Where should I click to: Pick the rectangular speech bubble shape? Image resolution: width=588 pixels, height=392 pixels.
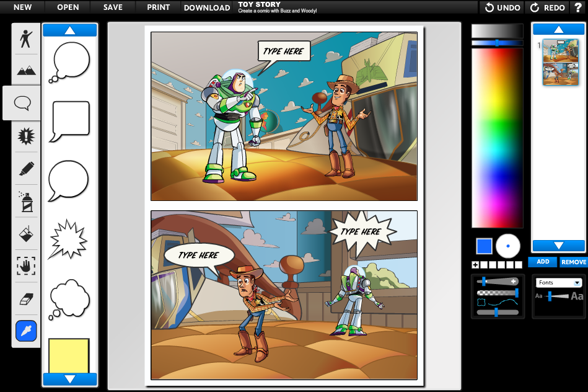tap(70, 122)
